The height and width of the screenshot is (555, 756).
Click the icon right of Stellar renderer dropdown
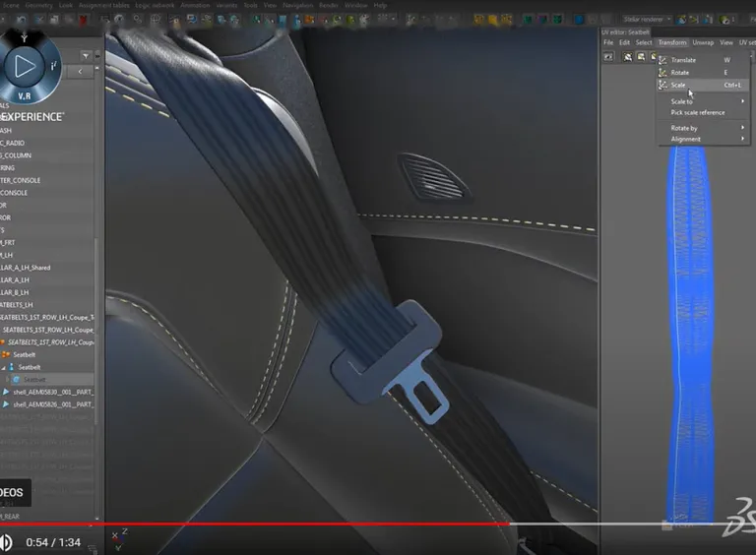coord(681,20)
